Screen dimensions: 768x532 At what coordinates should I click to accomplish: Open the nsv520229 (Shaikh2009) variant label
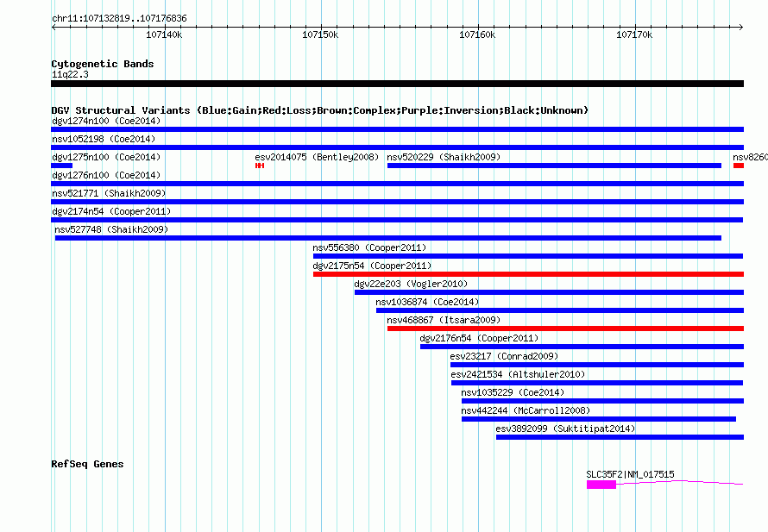(444, 157)
